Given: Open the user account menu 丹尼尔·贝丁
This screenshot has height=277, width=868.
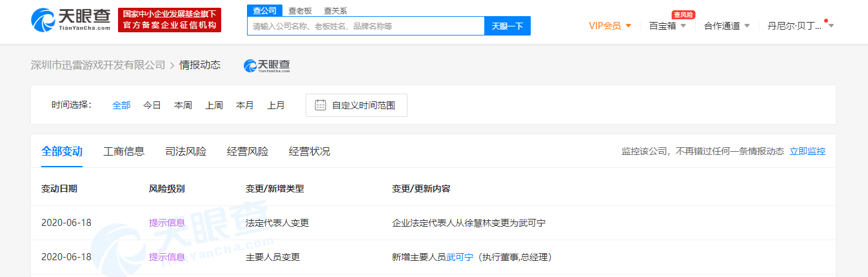Looking at the screenshot, I should point(800,26).
